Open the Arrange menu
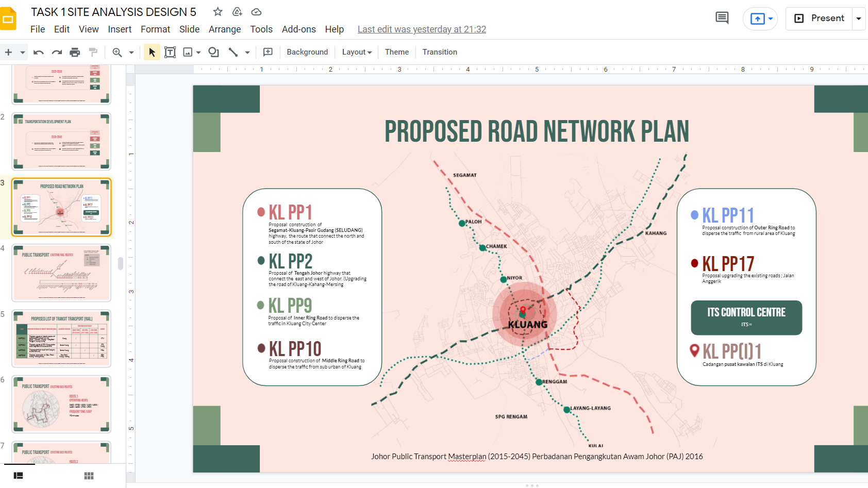Image resolution: width=868 pixels, height=488 pixels. point(224,29)
